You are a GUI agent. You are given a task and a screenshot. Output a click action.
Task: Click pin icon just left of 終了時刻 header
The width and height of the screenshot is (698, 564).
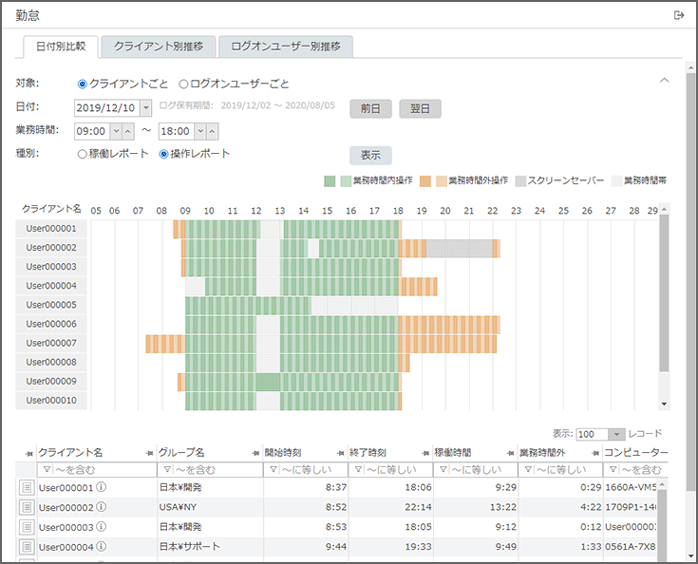coord(341,454)
